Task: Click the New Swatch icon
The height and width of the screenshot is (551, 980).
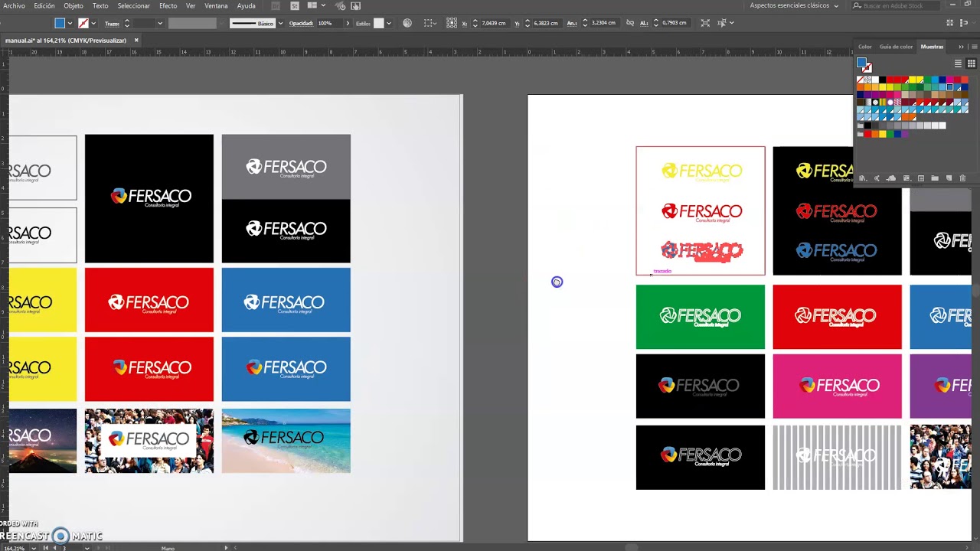Action: coord(949,178)
